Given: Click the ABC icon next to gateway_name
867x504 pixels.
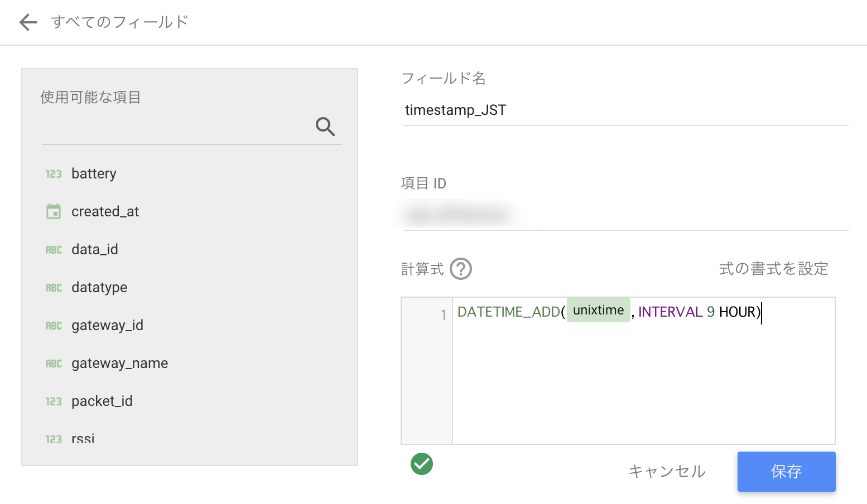Looking at the screenshot, I should tap(53, 363).
